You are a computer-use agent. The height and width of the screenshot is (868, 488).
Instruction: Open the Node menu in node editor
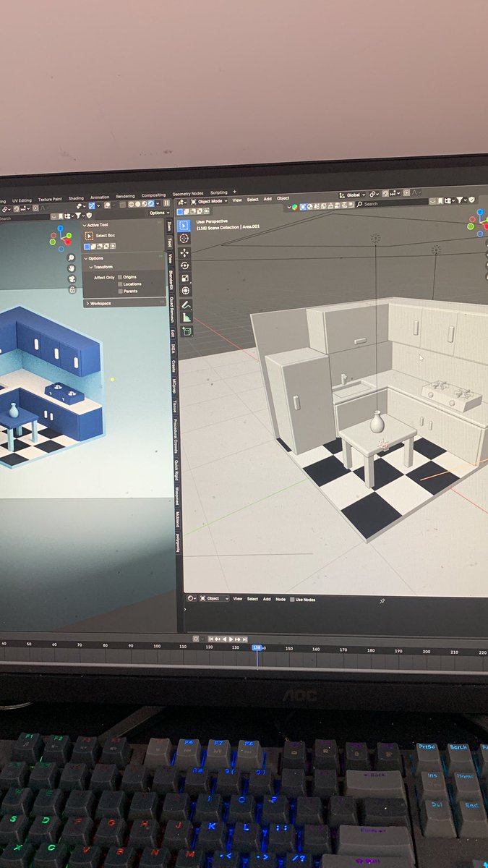[281, 599]
